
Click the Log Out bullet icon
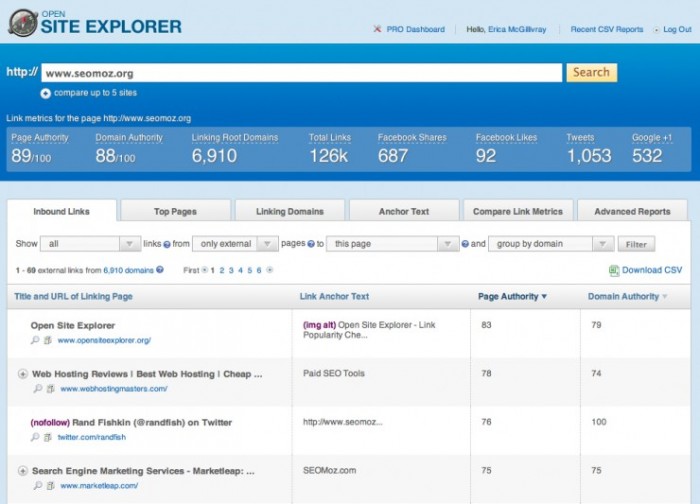point(656,30)
